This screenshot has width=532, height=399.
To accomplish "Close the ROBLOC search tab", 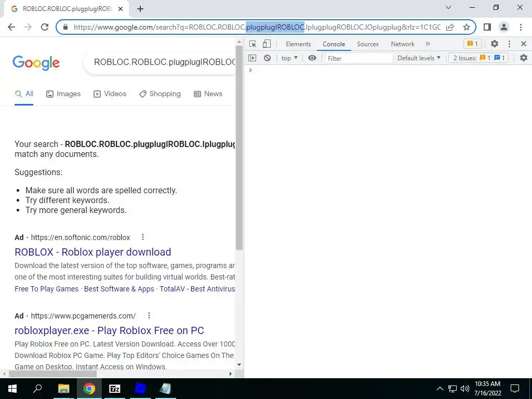I will pyautogui.click(x=121, y=9).
